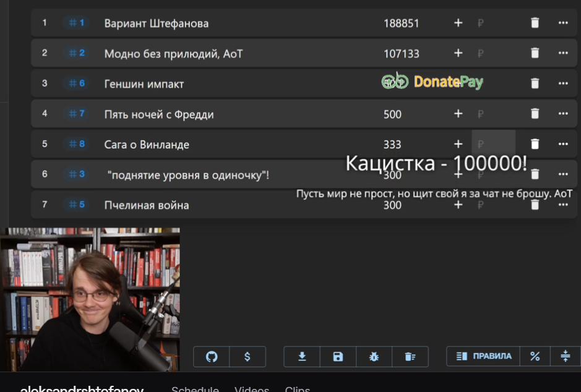Add amount to Вариант Штефанова lot
Screen dimensions: 581x392
point(458,23)
